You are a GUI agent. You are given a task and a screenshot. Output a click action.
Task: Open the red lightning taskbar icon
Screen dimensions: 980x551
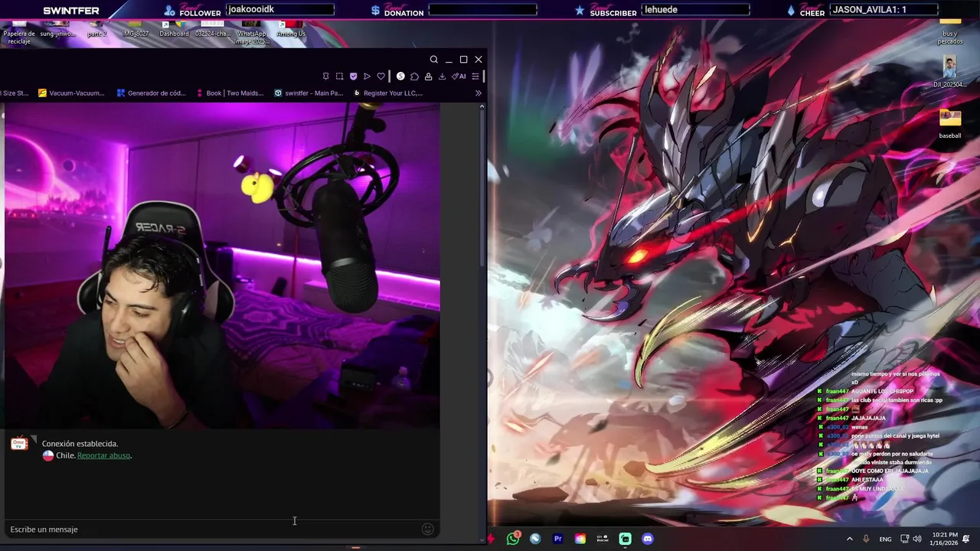pyautogui.click(x=491, y=539)
